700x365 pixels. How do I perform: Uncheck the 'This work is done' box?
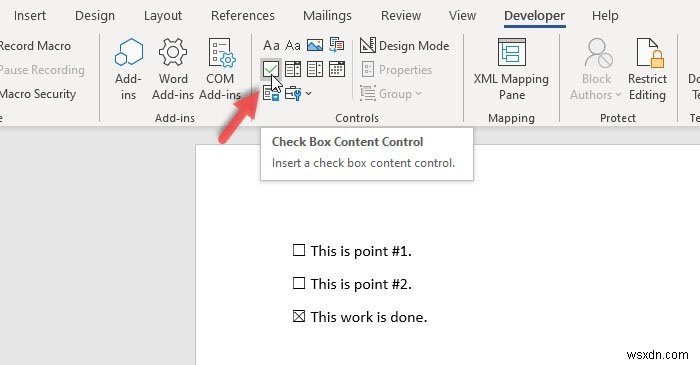click(299, 316)
